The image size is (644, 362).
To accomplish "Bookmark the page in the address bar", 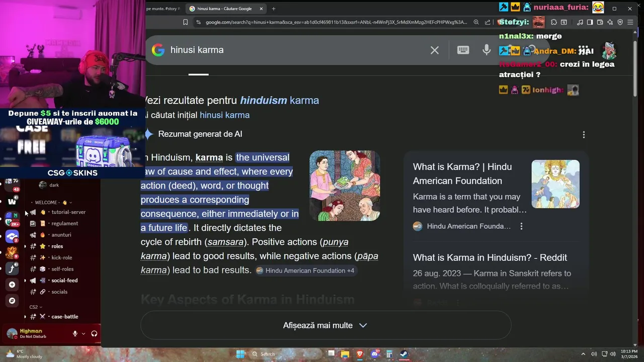I will (186, 22).
